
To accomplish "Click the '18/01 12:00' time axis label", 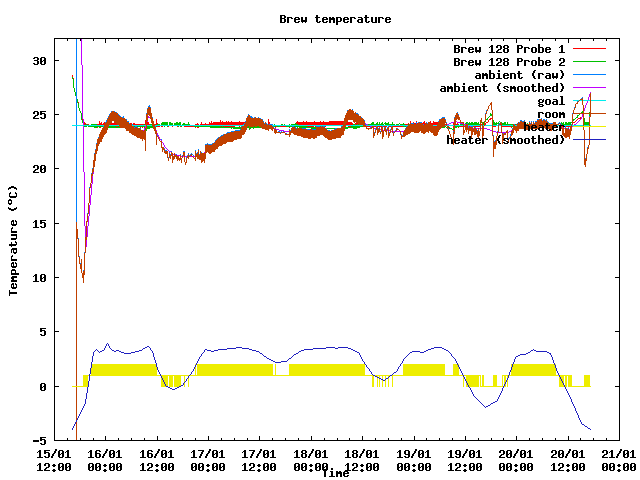I will pos(362,460).
